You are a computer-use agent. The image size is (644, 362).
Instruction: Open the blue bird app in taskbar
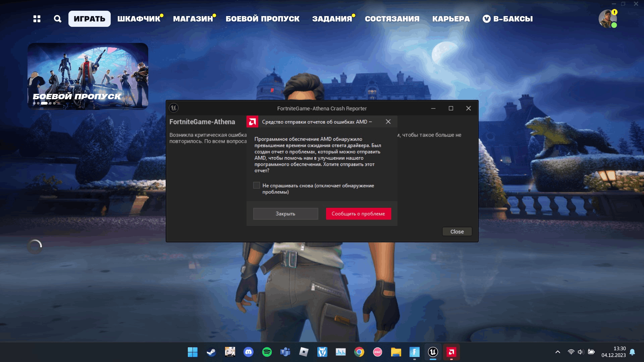322,352
